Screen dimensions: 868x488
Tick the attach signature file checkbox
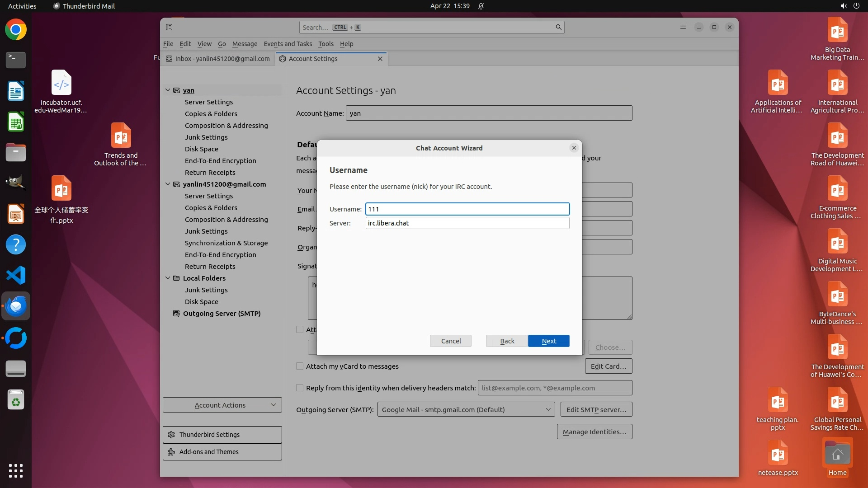click(300, 329)
